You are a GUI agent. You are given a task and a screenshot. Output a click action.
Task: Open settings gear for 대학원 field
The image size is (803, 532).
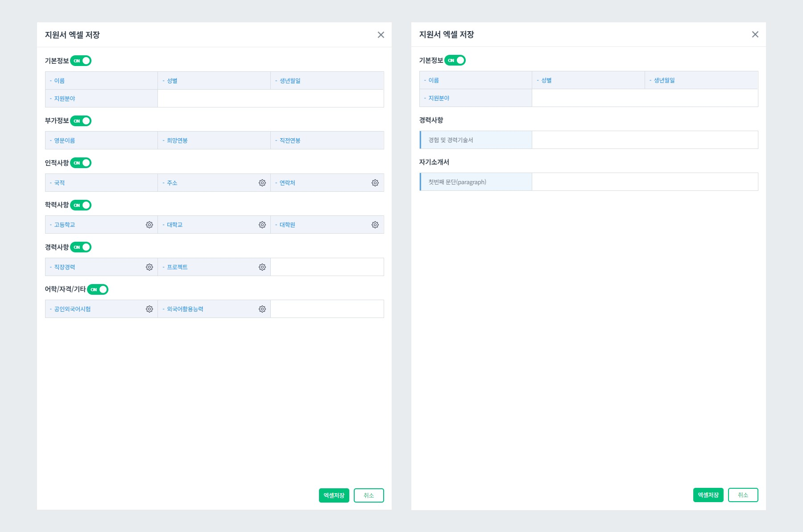coord(375,225)
